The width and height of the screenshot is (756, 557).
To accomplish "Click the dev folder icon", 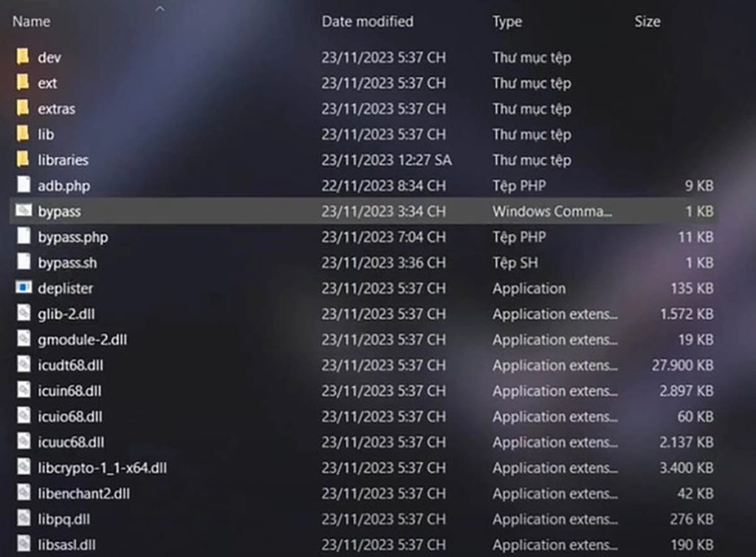I will [x=23, y=57].
